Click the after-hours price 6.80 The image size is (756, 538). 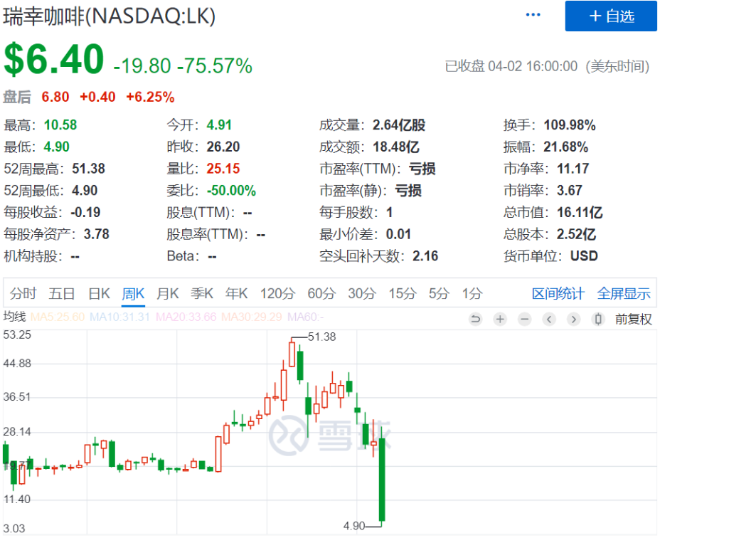(55, 97)
